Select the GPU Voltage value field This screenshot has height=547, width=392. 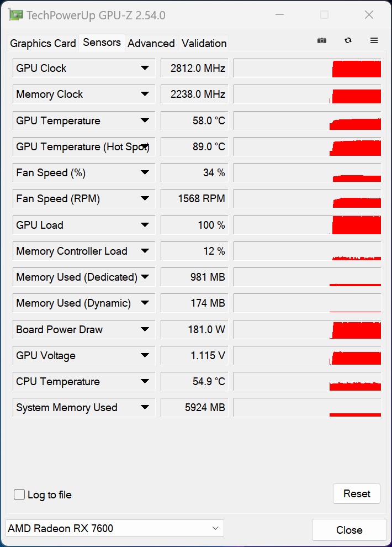pos(194,355)
